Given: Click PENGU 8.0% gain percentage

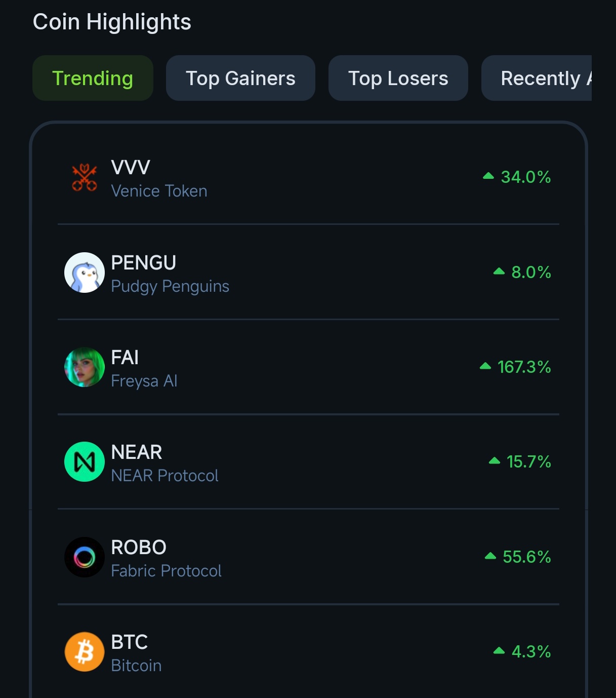Looking at the screenshot, I should pos(531,273).
